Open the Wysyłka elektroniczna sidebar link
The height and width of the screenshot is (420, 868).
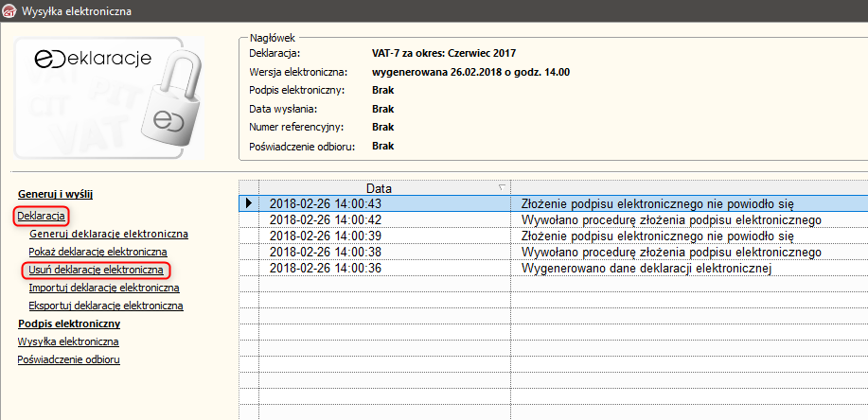coord(68,341)
